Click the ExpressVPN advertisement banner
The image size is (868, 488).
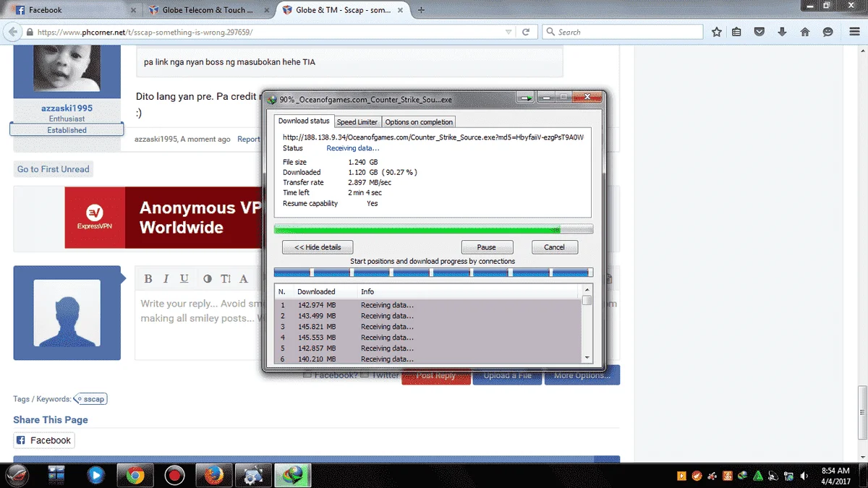[x=163, y=218]
